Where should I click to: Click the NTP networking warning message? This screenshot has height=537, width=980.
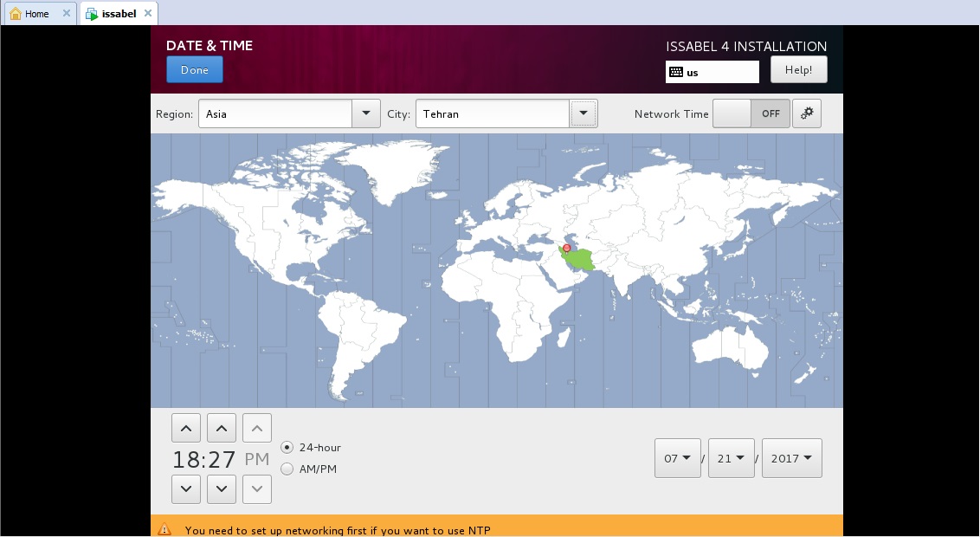tap(338, 531)
